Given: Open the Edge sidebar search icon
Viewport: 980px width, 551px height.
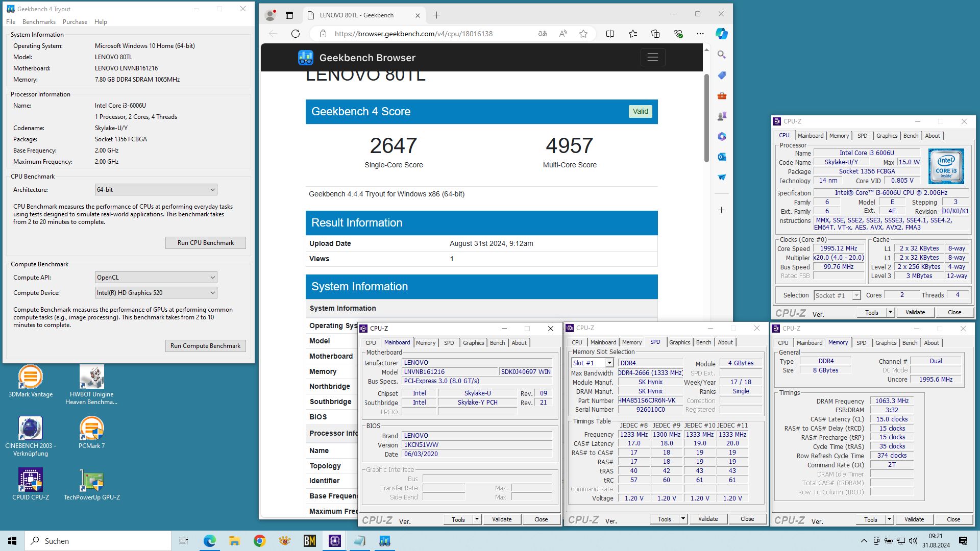Looking at the screenshot, I should point(722,55).
